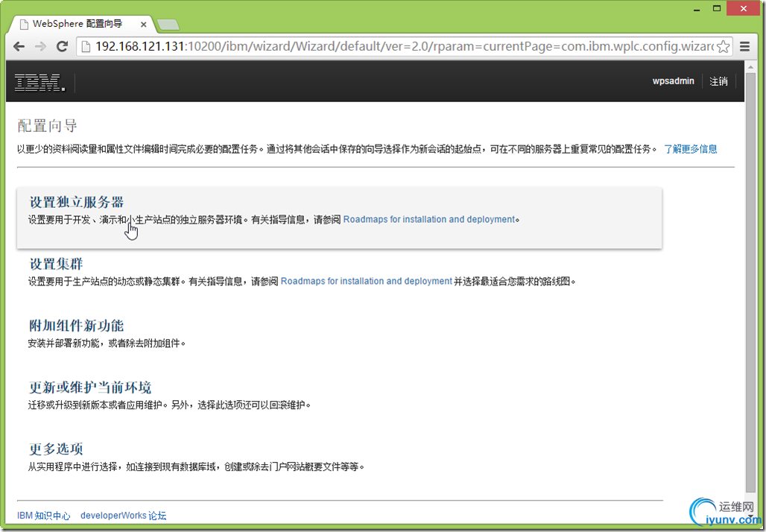The image size is (766, 532).
Task: Open Roadmaps link under 设置集群
Action: tap(367, 281)
